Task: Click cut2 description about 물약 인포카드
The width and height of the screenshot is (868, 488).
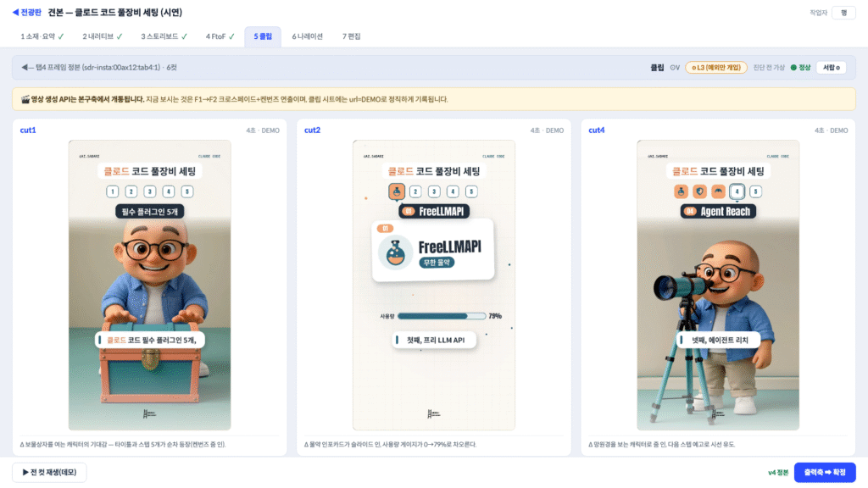Action: click(390, 444)
